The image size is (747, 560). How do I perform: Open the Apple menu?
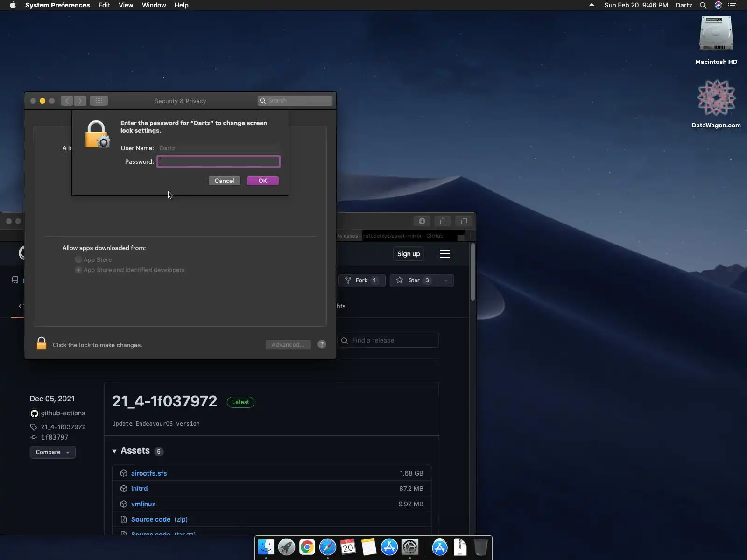(x=13, y=5)
